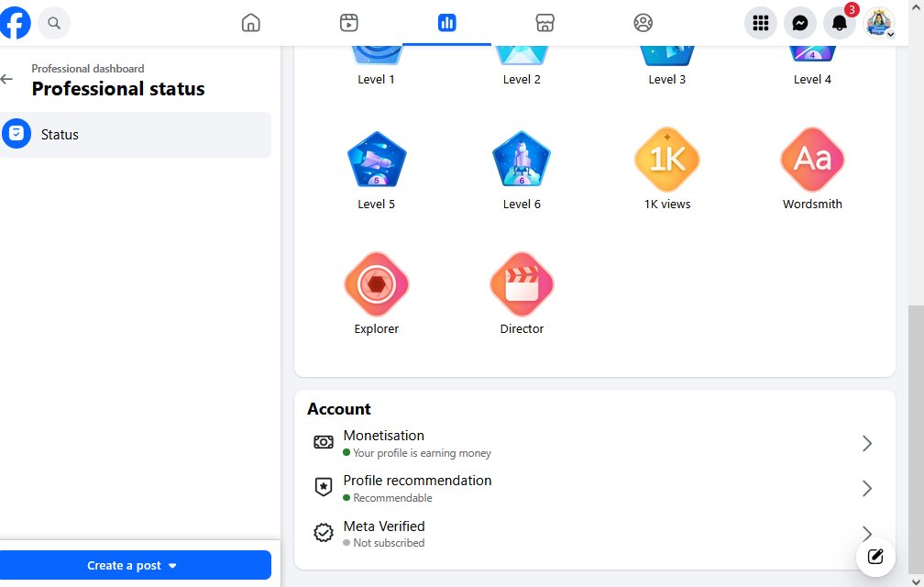This screenshot has height=587, width=924.
Task: Click the 'Wordsmith' label text
Action: [x=812, y=204]
